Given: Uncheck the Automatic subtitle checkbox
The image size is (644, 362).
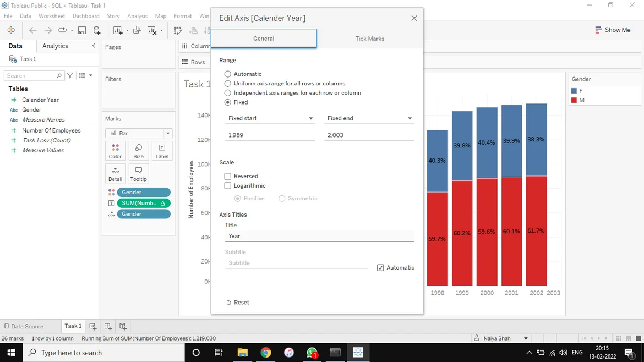Looking at the screenshot, I should [x=380, y=268].
